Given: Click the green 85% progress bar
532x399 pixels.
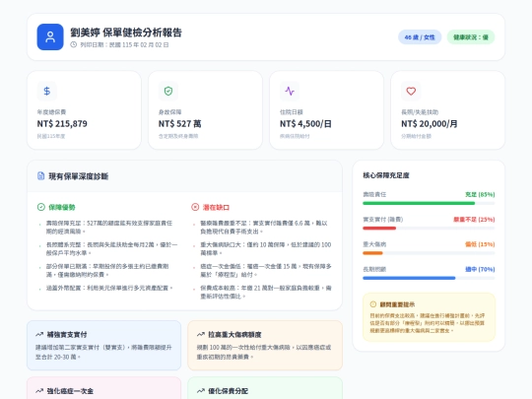Looking at the screenshot, I should click(x=419, y=203).
